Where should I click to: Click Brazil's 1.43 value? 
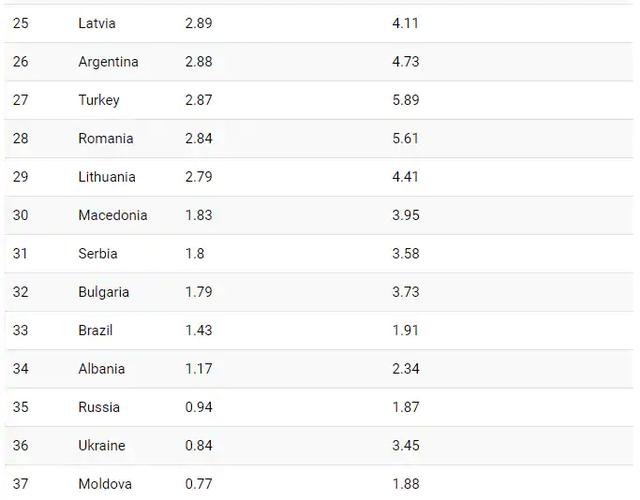198,330
